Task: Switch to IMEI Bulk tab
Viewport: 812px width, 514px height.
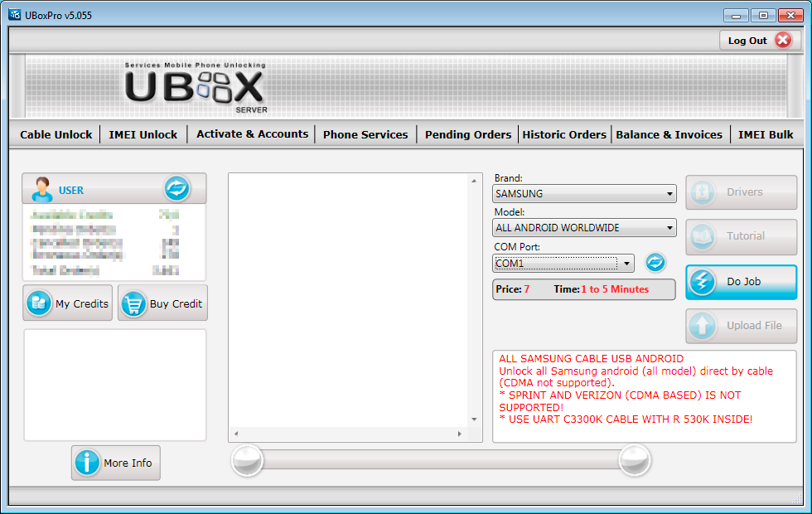Action: 766,134
